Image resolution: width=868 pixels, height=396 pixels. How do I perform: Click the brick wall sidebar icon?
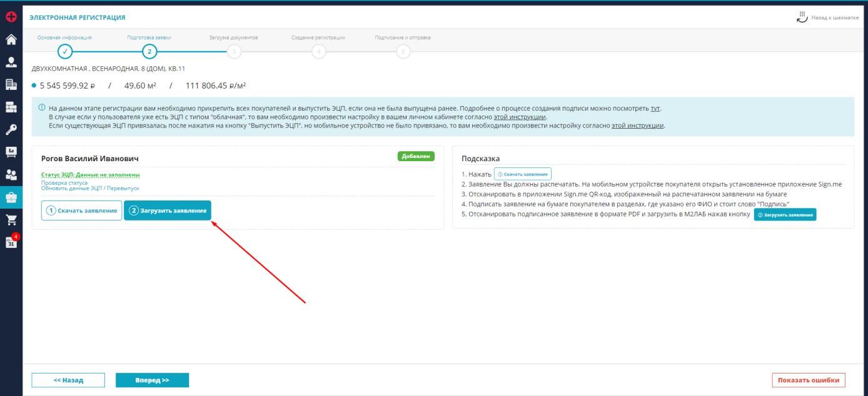(x=11, y=106)
